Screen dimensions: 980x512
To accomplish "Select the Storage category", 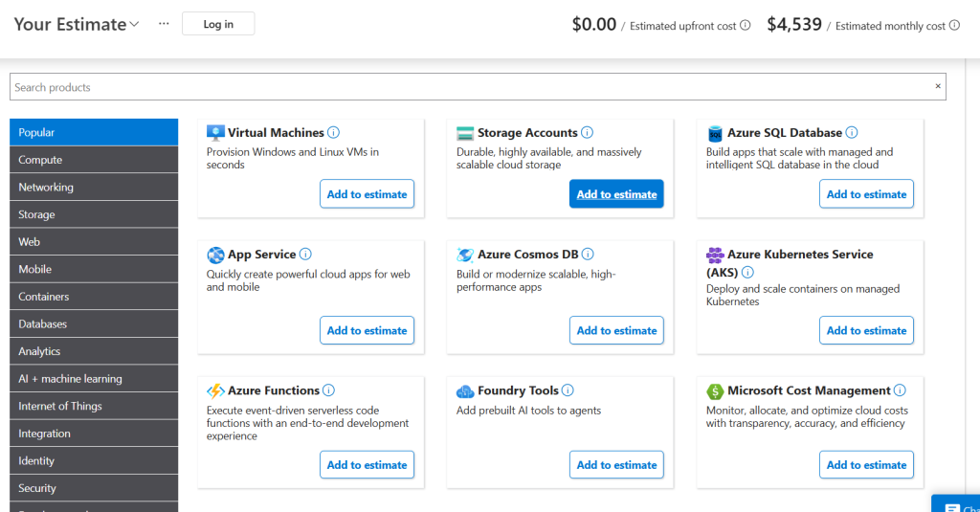I will click(94, 214).
